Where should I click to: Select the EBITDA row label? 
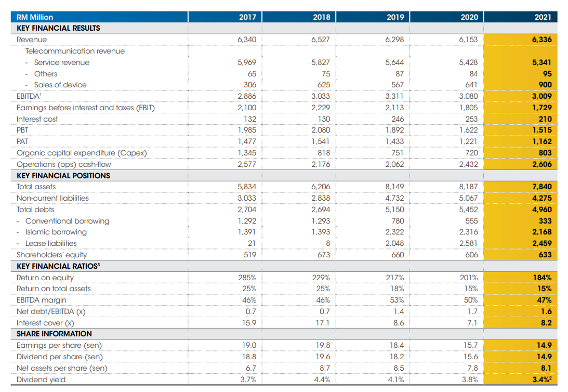(27, 96)
